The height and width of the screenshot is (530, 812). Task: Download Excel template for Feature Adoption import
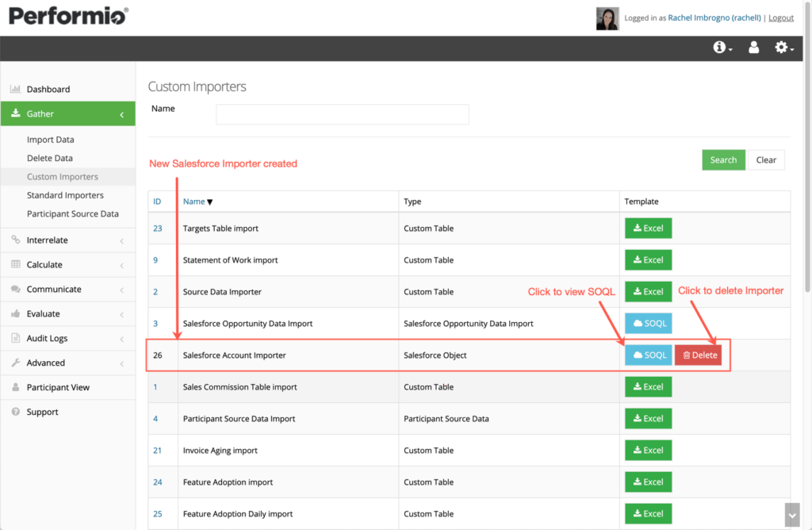649,482
